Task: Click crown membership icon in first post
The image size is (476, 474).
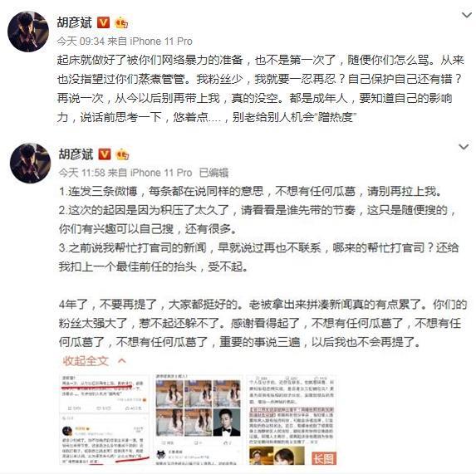Action: pyautogui.click(x=121, y=23)
